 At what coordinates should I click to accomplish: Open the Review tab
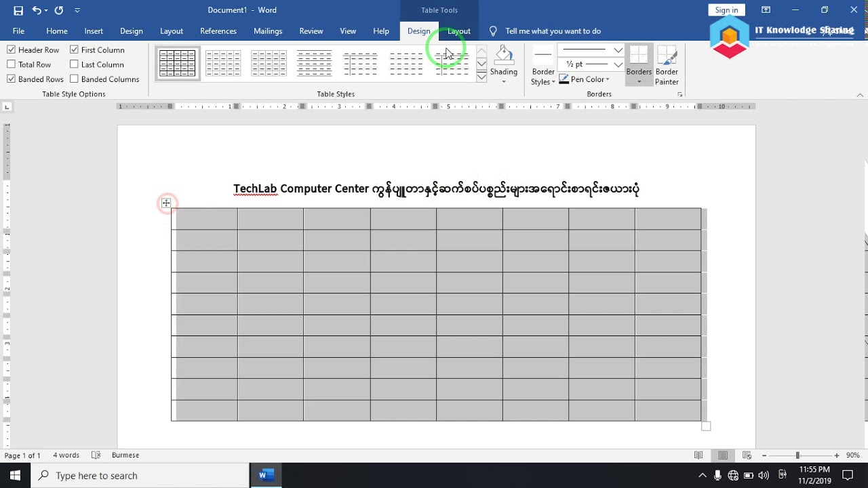coord(311,31)
